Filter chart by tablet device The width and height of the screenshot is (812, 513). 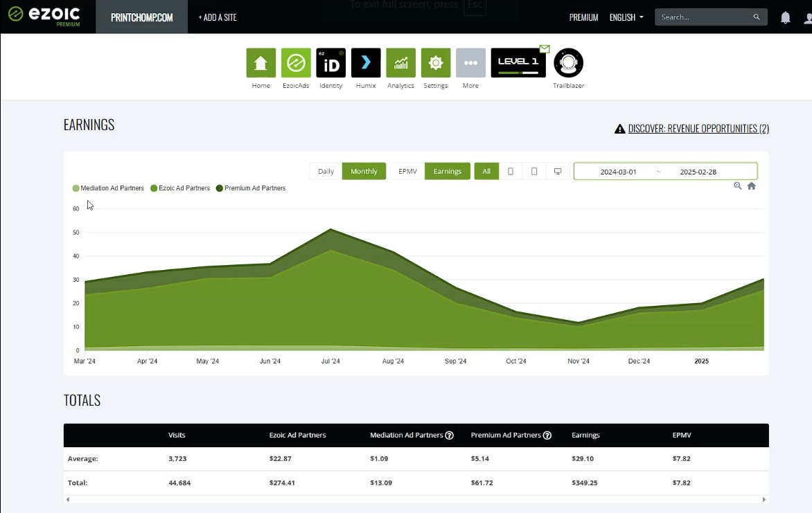[x=534, y=171]
